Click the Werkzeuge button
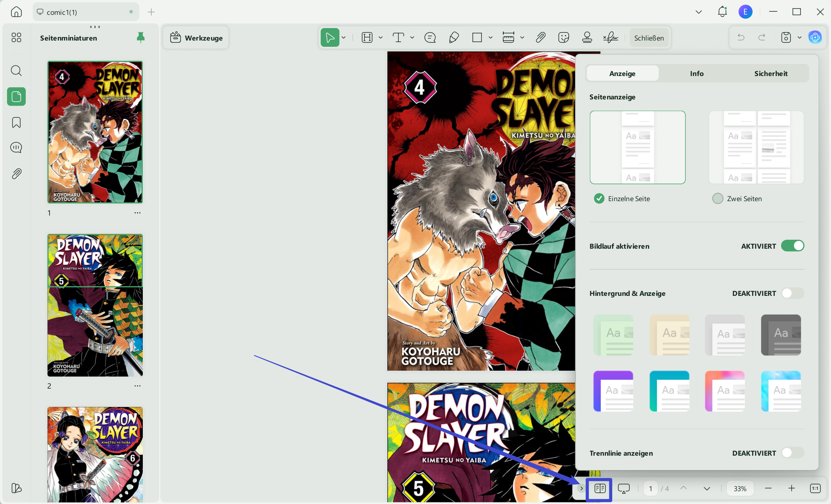This screenshot has height=504, width=831. point(196,38)
